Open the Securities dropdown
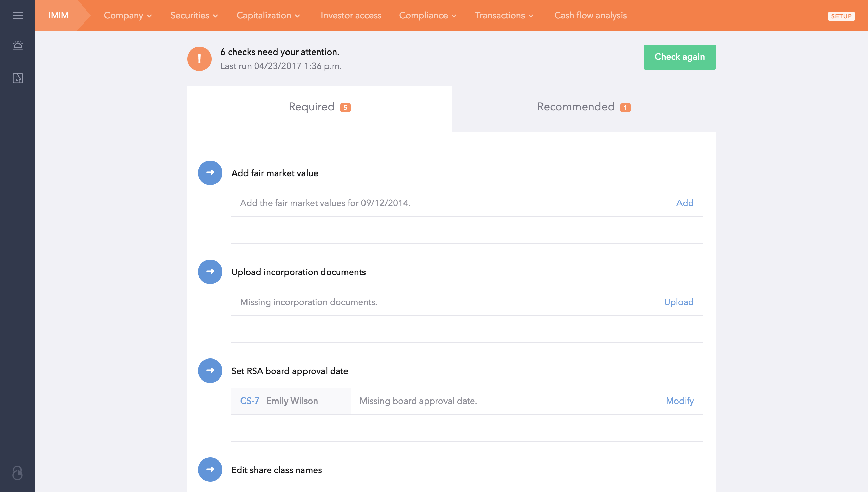The image size is (868, 492). 194,16
